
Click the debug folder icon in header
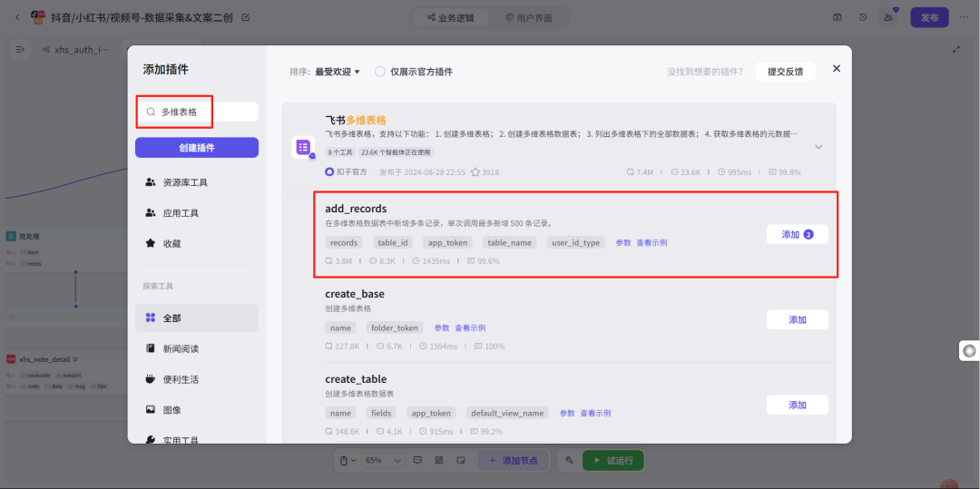pos(837,17)
